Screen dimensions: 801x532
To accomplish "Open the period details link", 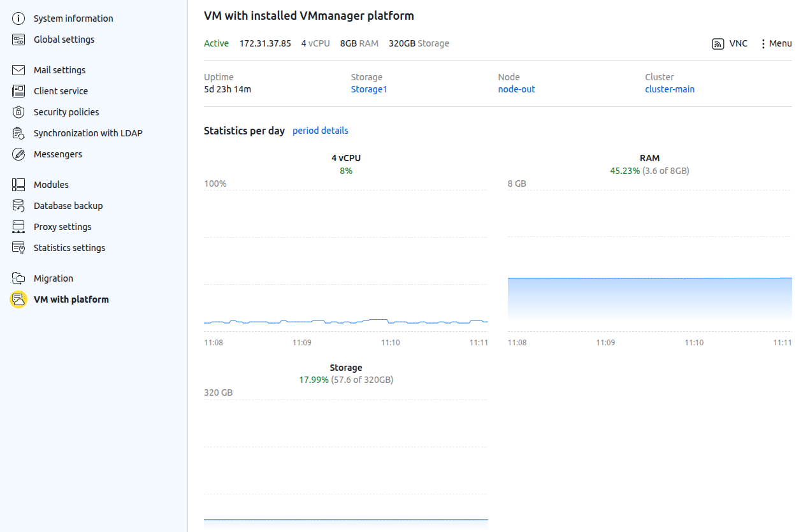I will (x=321, y=131).
